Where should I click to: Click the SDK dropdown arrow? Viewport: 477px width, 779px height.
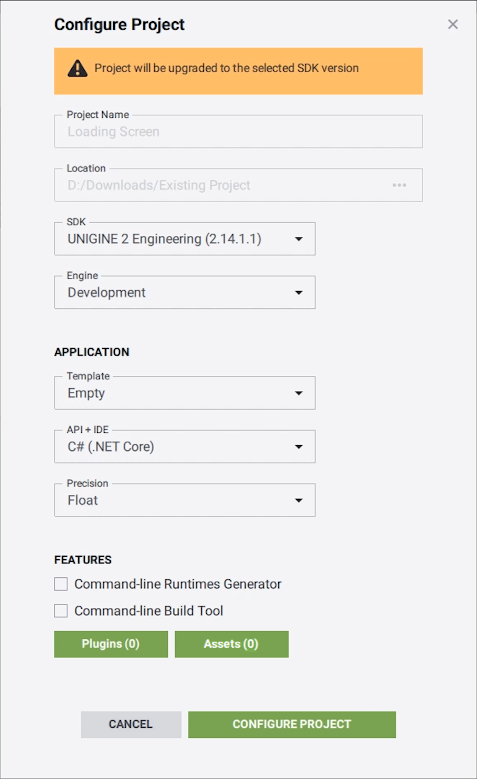(x=299, y=239)
